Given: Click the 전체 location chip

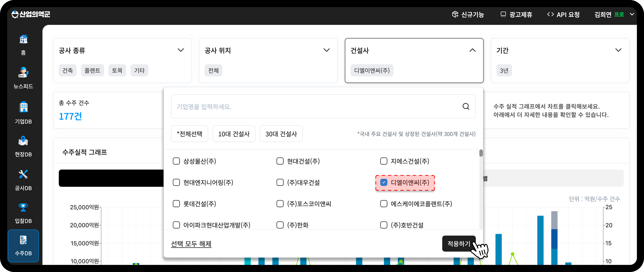Looking at the screenshot, I should [213, 71].
